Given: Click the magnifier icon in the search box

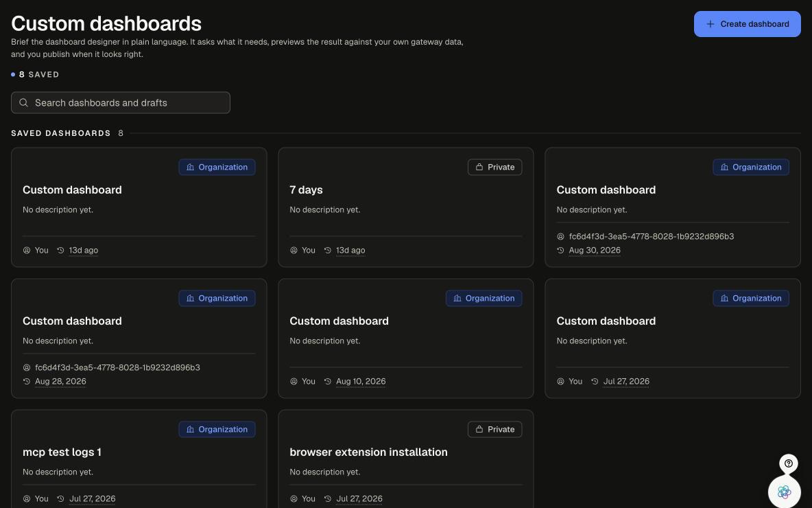Looking at the screenshot, I should [x=23, y=103].
